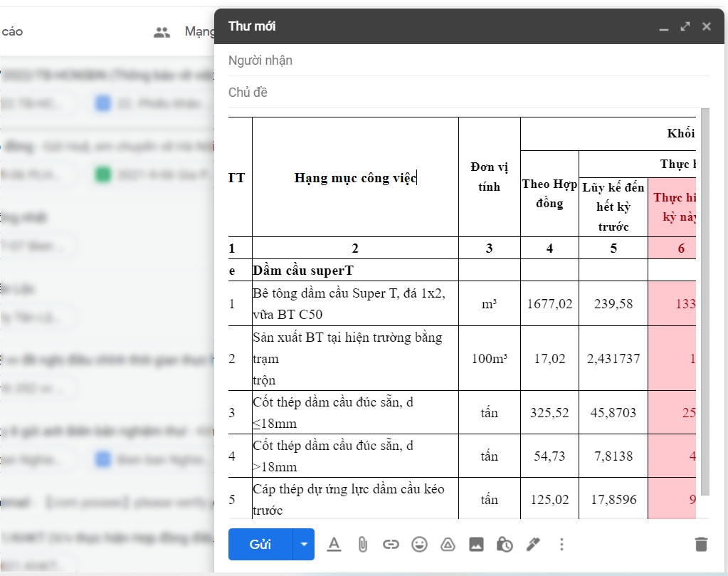The height and width of the screenshot is (576, 728).
Task: Expand compose window to full screen
Action: 685,26
